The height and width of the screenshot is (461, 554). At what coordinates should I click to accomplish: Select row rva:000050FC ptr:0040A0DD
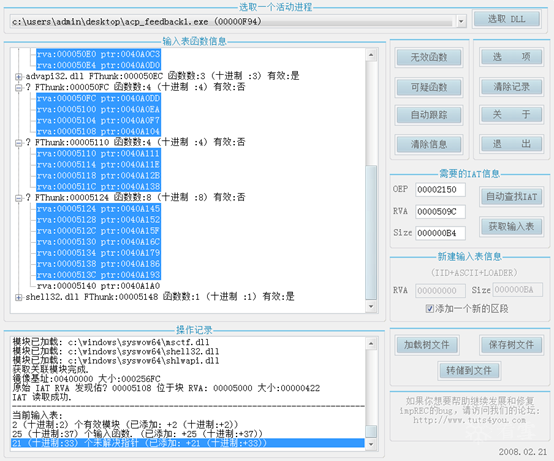[x=98, y=98]
